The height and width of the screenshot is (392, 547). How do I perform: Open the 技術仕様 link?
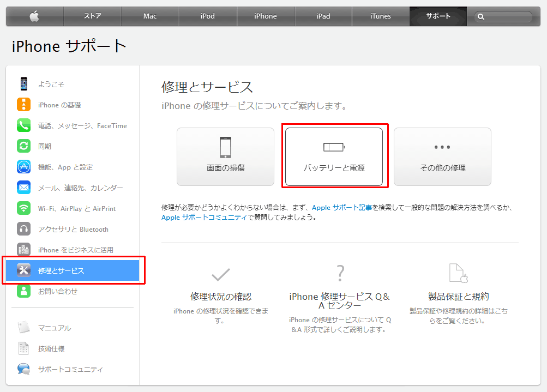coord(51,349)
